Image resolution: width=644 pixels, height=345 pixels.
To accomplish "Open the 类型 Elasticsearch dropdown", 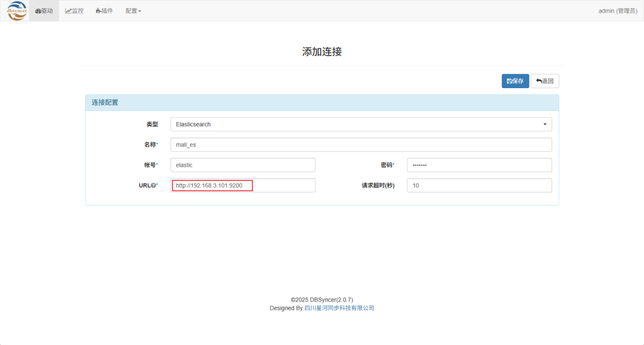I will pos(361,125).
